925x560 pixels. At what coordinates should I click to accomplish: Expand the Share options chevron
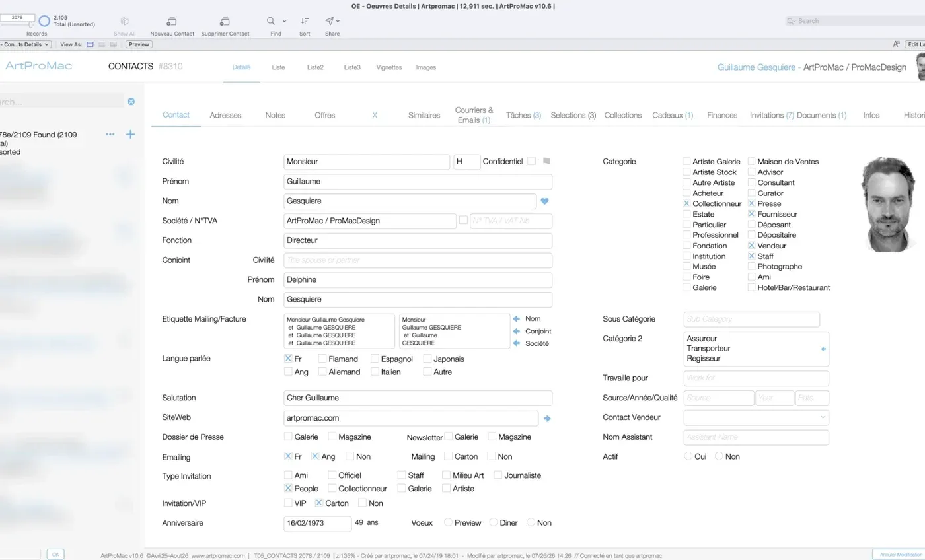338,21
